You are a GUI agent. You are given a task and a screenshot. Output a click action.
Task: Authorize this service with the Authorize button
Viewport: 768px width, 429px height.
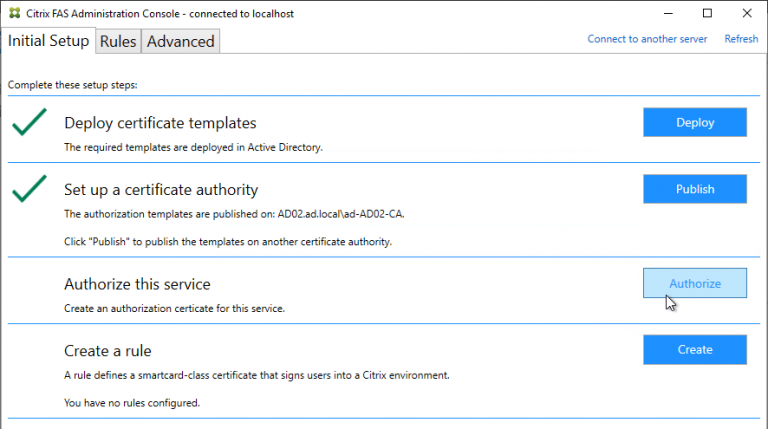(x=694, y=283)
